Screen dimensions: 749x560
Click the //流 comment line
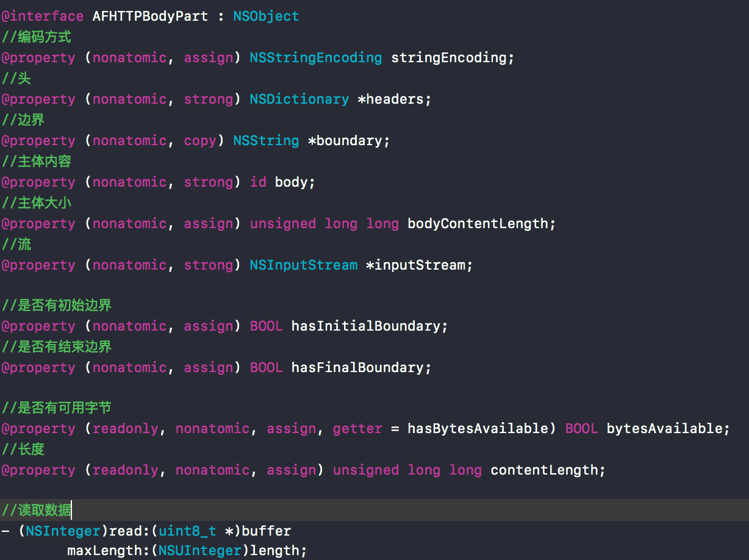tap(16, 244)
